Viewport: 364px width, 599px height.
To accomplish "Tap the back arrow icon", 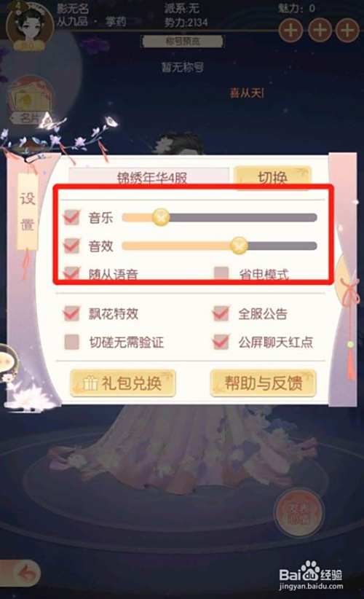I will point(26,572).
